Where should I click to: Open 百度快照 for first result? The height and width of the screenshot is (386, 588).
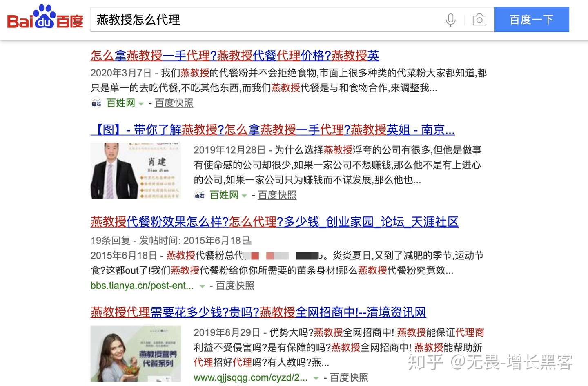[x=174, y=103]
